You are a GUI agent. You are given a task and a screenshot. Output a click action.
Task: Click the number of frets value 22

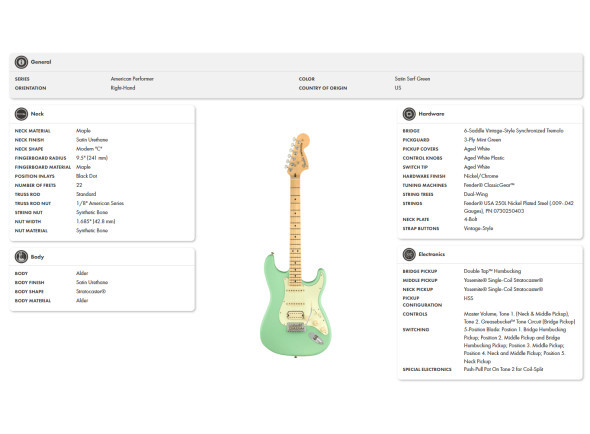[x=79, y=185]
